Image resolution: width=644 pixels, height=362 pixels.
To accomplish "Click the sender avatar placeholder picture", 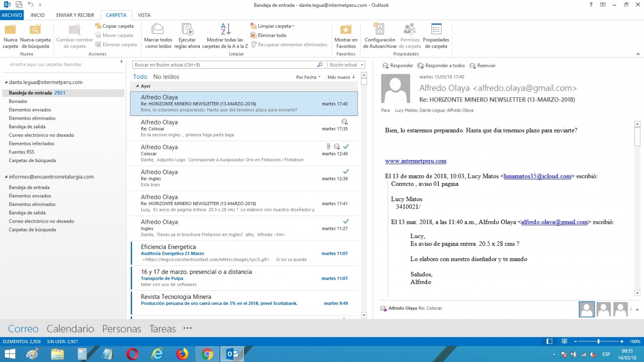I will coord(396,88).
